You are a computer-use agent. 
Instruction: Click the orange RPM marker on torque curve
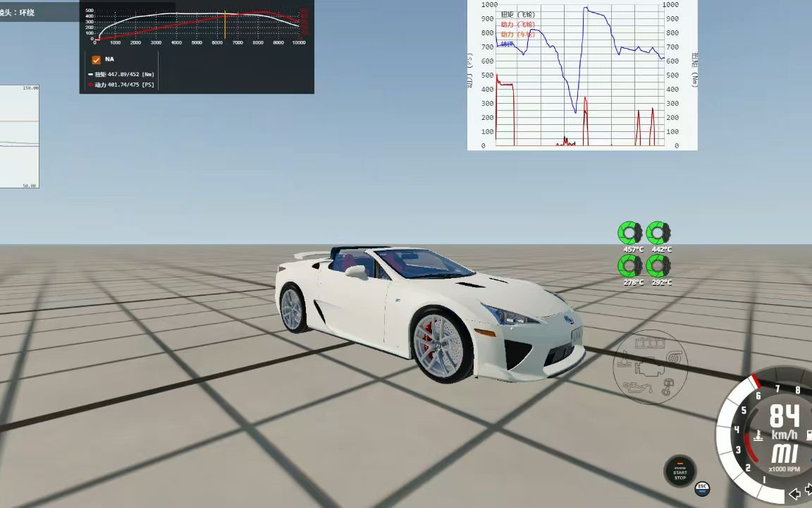[x=225, y=25]
